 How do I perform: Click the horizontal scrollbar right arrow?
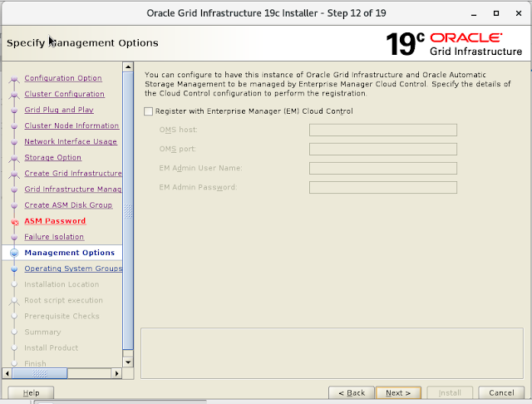pyautogui.click(x=116, y=373)
